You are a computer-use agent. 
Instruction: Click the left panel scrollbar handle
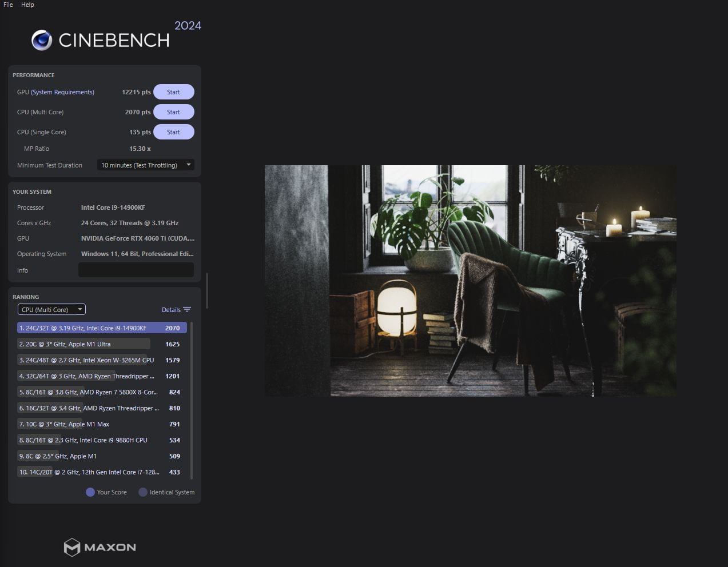[x=206, y=291]
